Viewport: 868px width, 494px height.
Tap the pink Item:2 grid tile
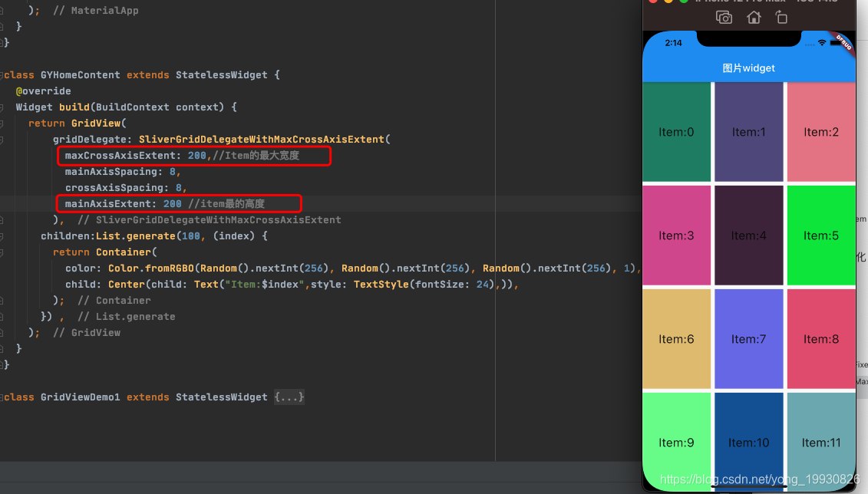(x=821, y=132)
